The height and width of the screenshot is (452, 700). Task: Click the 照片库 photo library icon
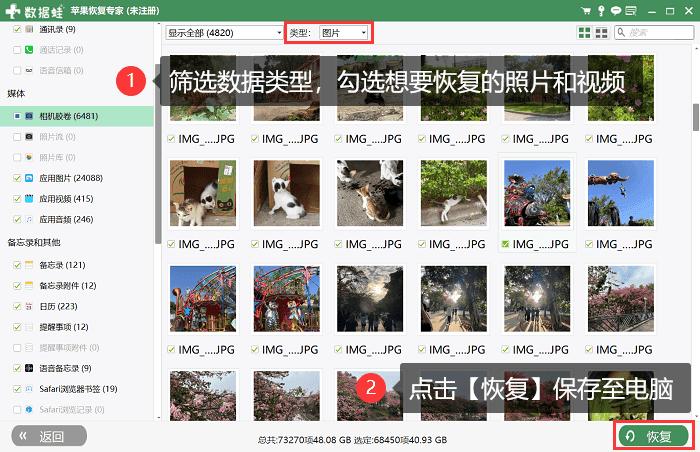tap(29, 157)
